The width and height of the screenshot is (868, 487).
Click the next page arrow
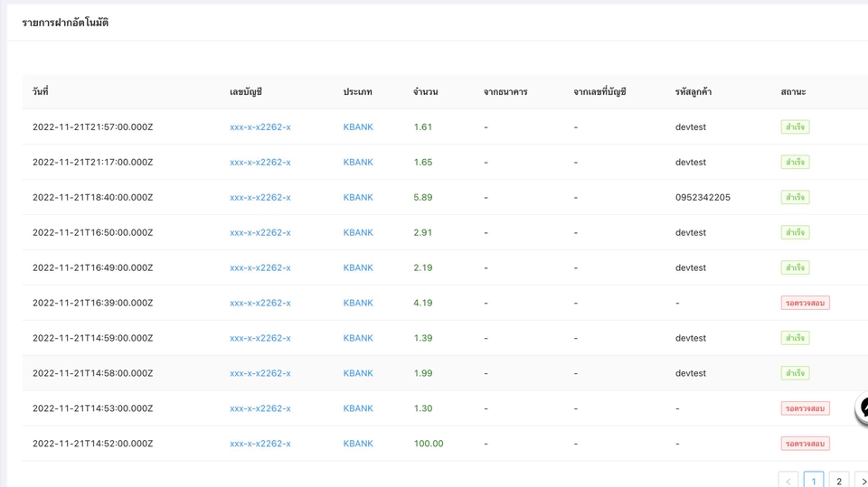point(863,481)
